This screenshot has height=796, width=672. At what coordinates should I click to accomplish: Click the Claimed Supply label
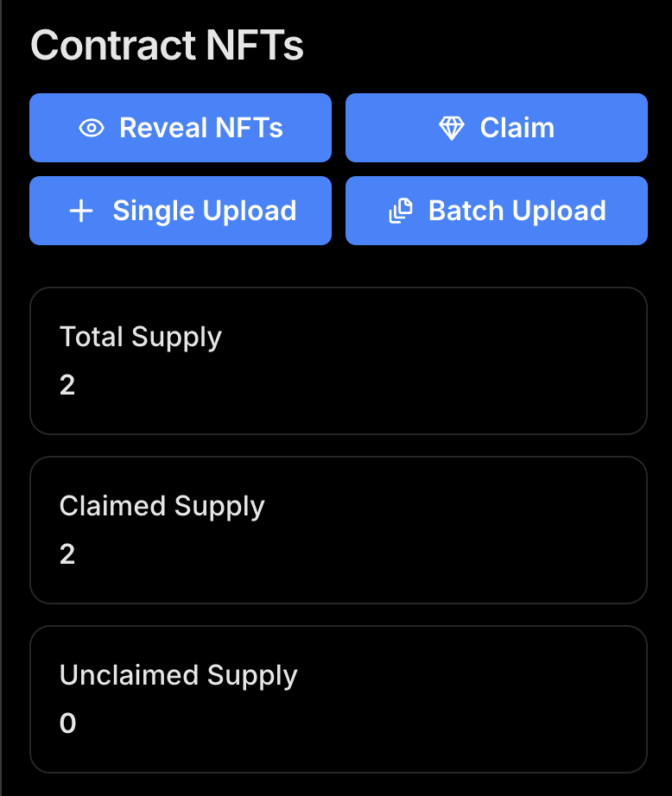pos(162,506)
